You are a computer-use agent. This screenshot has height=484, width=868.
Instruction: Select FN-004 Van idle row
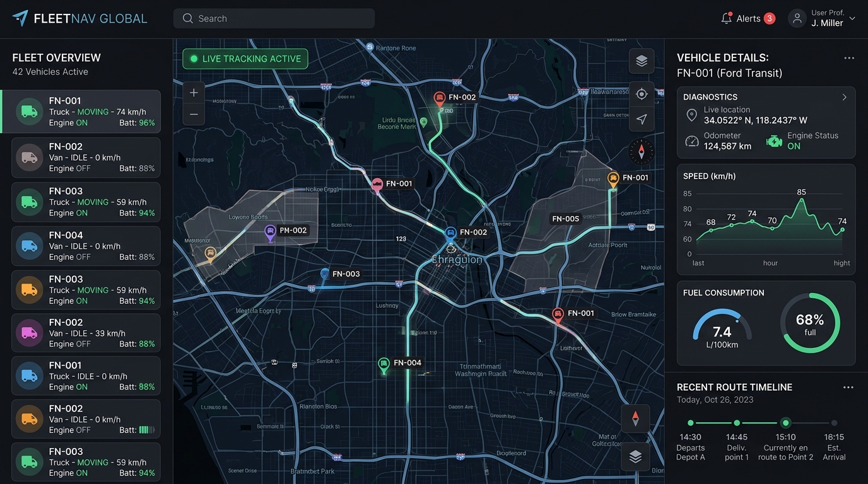[86, 246]
